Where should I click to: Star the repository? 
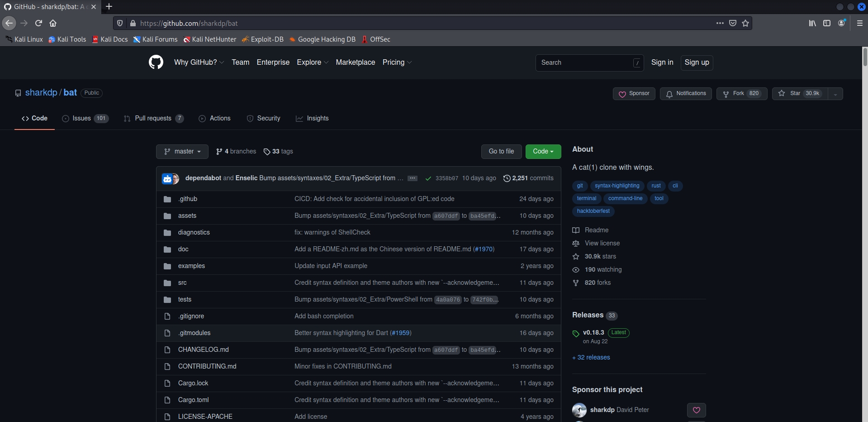click(800, 94)
